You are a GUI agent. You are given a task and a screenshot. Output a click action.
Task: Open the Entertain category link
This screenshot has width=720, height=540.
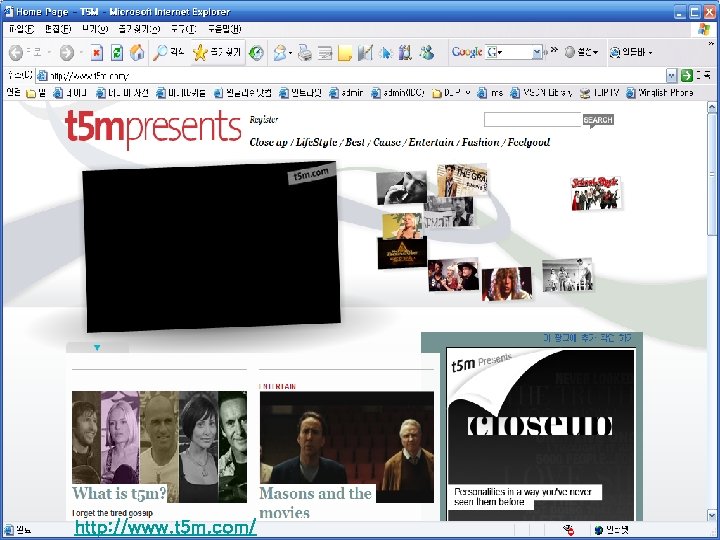coord(431,142)
